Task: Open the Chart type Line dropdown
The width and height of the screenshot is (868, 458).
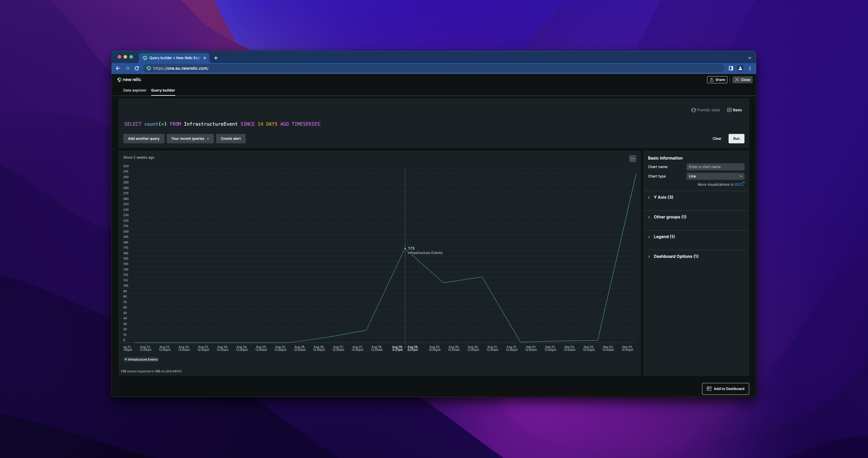Action: click(x=715, y=176)
